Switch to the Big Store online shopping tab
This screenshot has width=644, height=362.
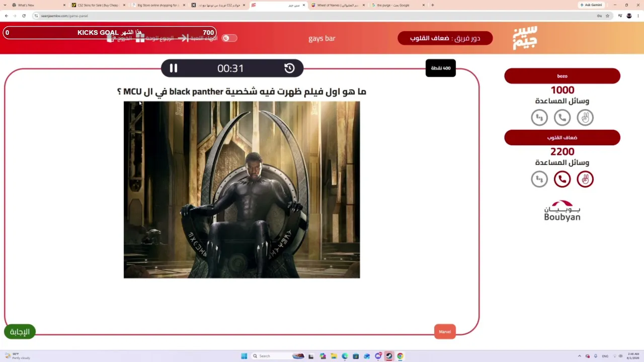pos(158,5)
